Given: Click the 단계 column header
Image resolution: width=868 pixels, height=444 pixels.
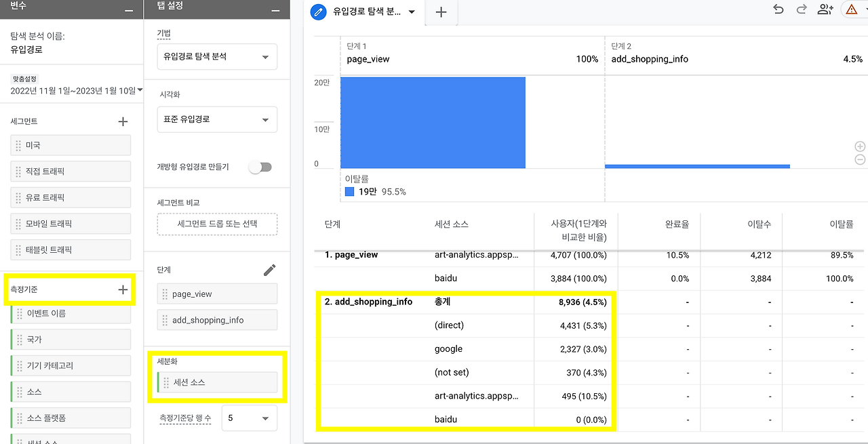Looking at the screenshot, I should (x=333, y=224).
